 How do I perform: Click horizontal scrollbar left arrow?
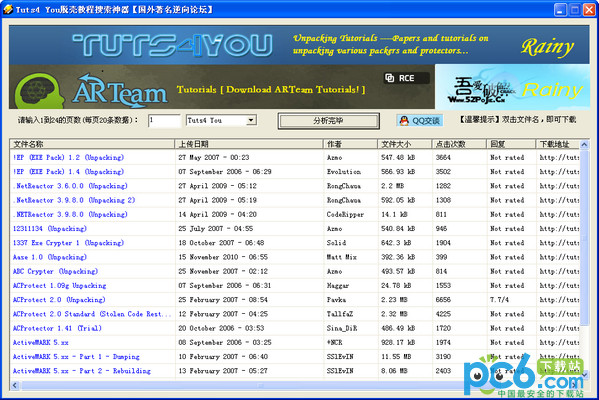click(x=15, y=385)
